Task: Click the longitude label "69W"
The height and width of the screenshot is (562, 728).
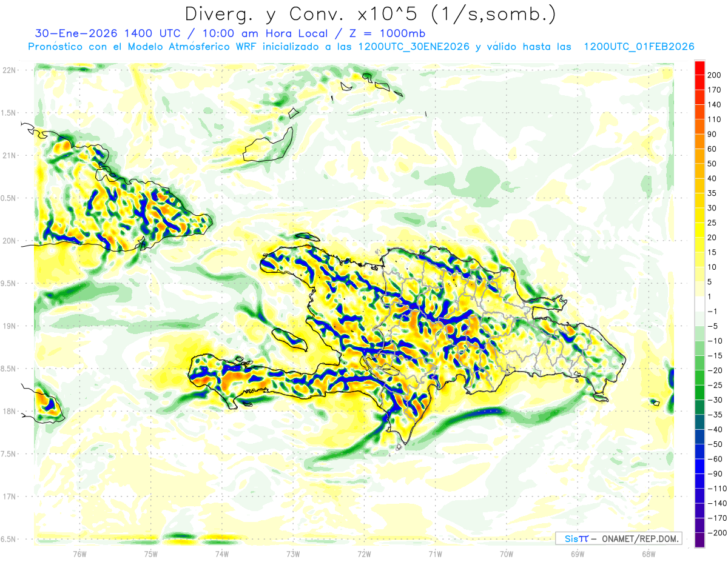Action: [577, 554]
